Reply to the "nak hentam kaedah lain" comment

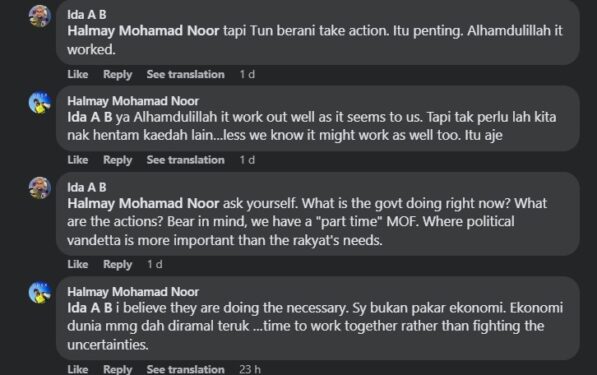tap(118, 160)
